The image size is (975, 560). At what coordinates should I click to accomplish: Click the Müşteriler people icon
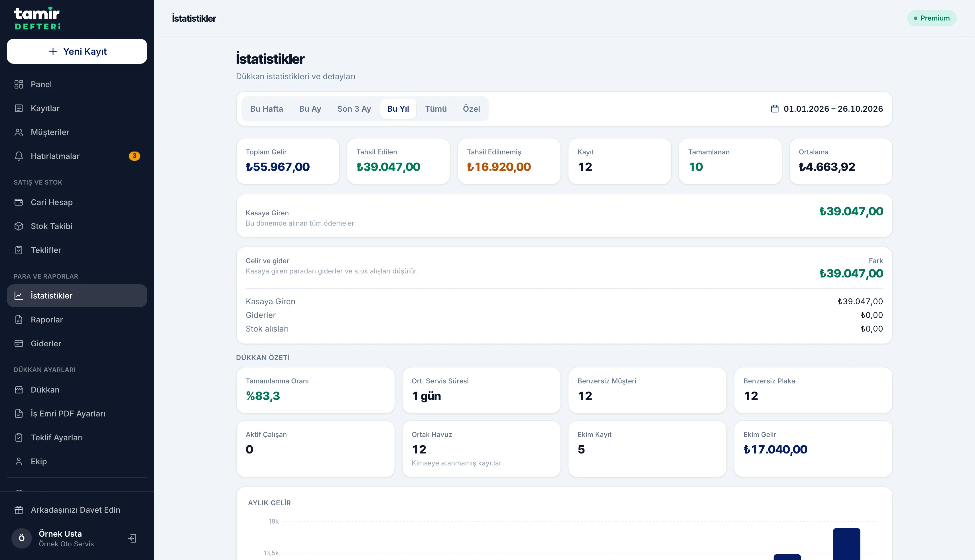click(19, 132)
